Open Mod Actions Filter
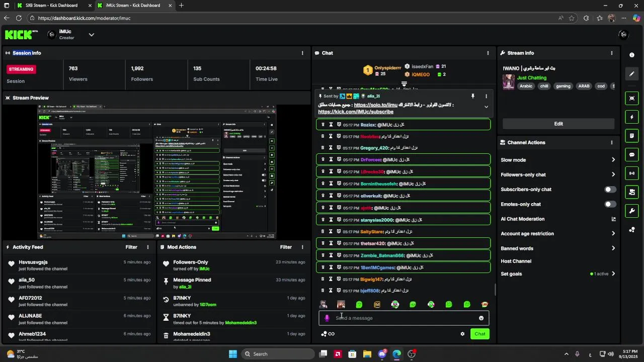This screenshot has height=362, width=644. [x=286, y=247]
